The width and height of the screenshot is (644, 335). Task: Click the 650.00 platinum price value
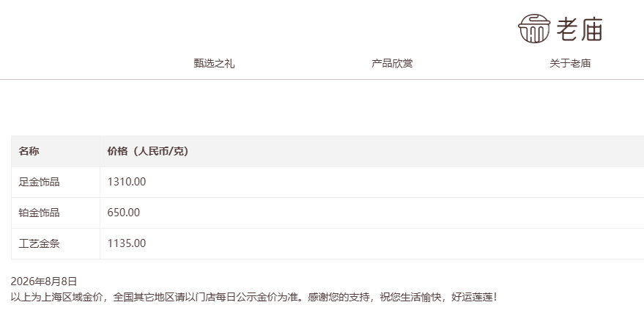tap(124, 213)
